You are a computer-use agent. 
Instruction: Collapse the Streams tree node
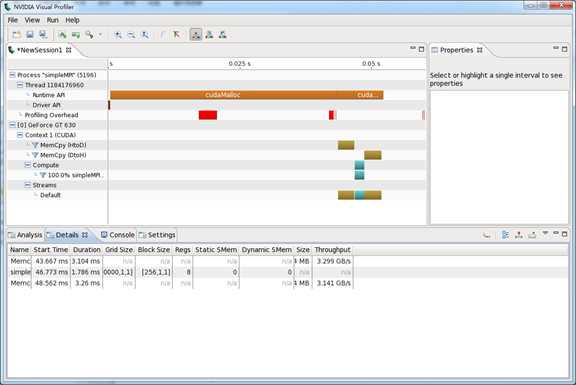point(28,185)
